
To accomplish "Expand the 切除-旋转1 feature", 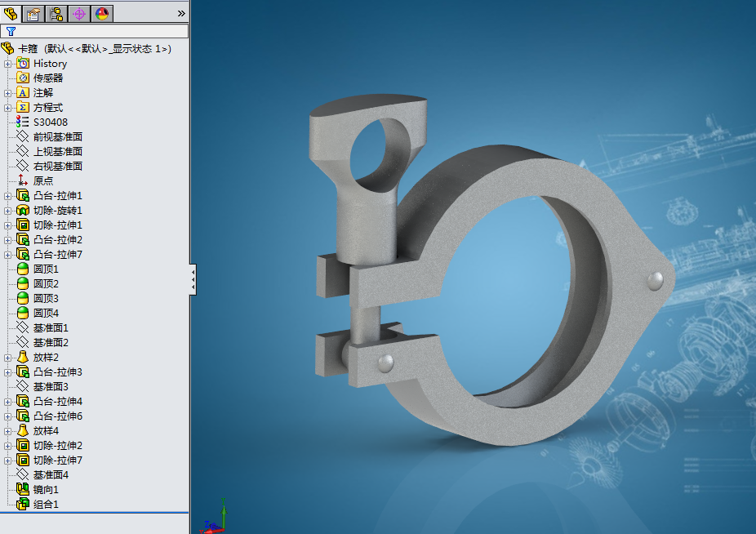I will (x=7, y=211).
